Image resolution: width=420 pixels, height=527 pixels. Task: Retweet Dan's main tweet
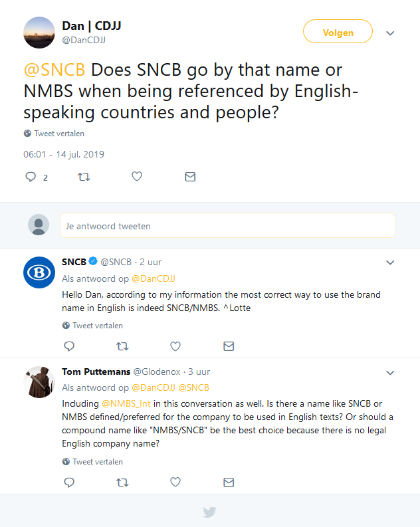(x=84, y=177)
